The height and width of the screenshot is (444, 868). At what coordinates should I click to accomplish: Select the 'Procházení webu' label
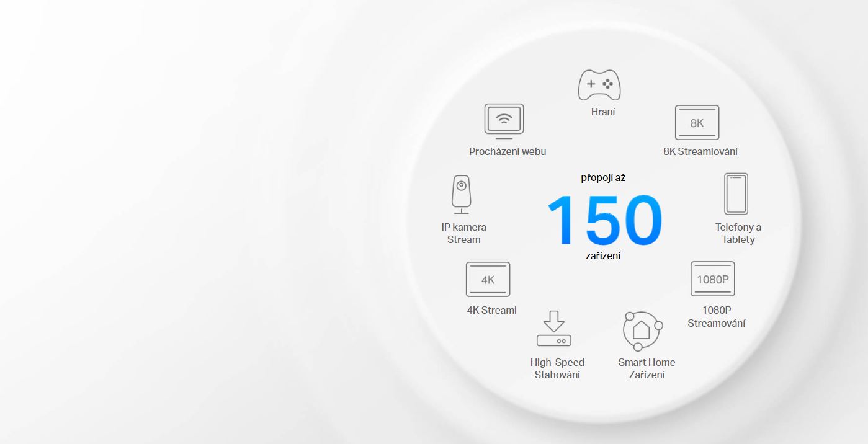coord(508,152)
